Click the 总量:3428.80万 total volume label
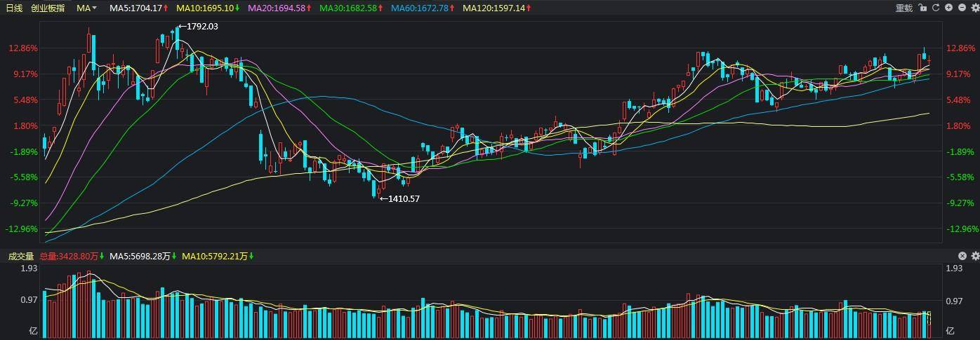 coord(72,257)
